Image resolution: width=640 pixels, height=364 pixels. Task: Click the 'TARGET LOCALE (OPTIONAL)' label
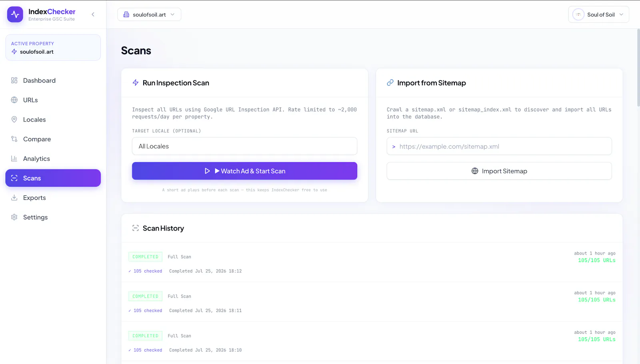(166, 131)
